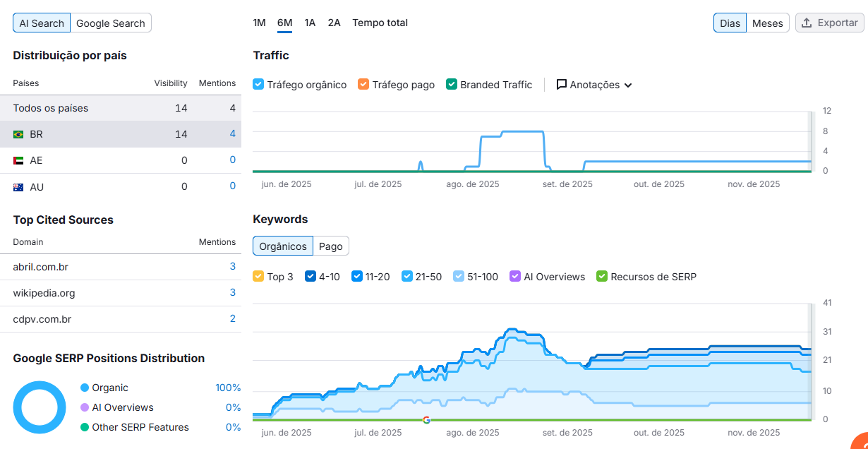Uncheck the Tráfego orgânico checkbox
Screen dimensions: 868x449
[x=258, y=85]
